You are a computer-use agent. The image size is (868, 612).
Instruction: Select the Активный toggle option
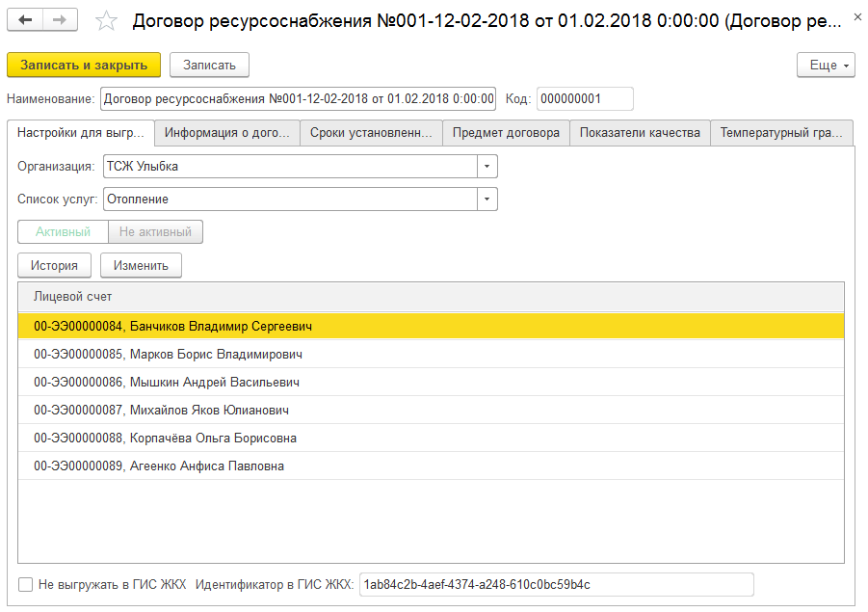(64, 232)
